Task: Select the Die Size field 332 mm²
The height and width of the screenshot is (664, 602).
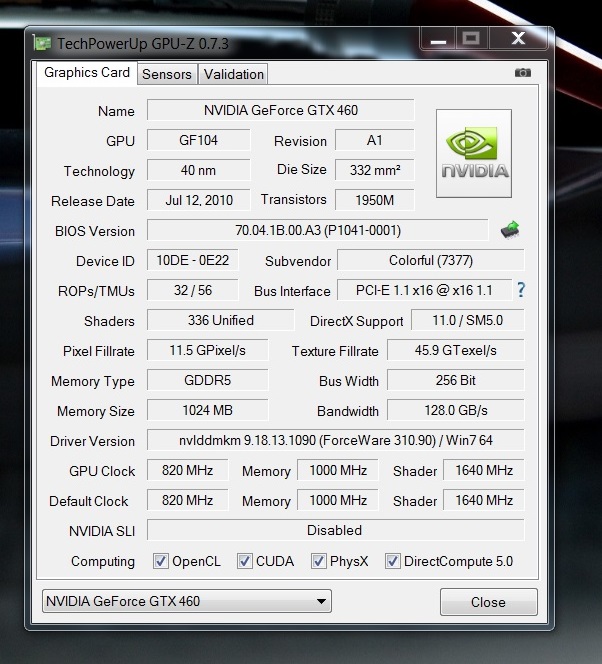Action: (x=375, y=170)
